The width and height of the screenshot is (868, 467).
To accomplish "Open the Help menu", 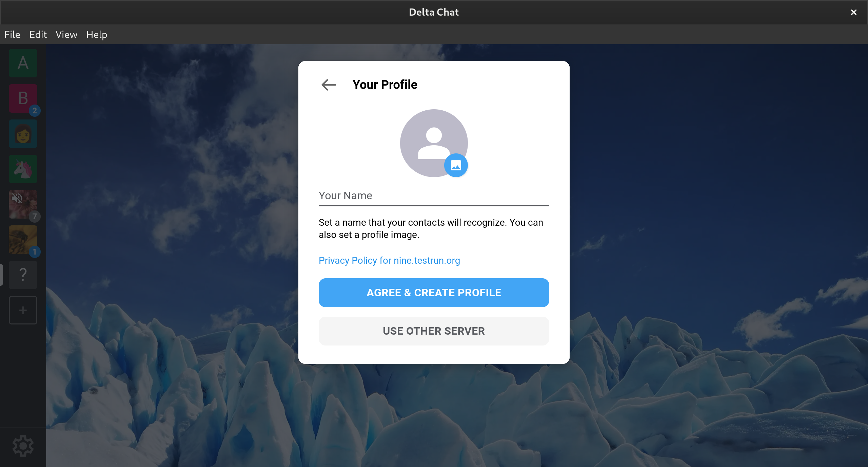I will pyautogui.click(x=97, y=35).
